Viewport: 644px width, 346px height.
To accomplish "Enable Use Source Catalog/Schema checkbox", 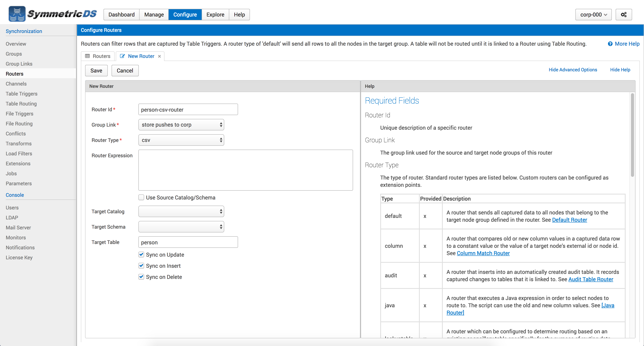I will point(141,197).
